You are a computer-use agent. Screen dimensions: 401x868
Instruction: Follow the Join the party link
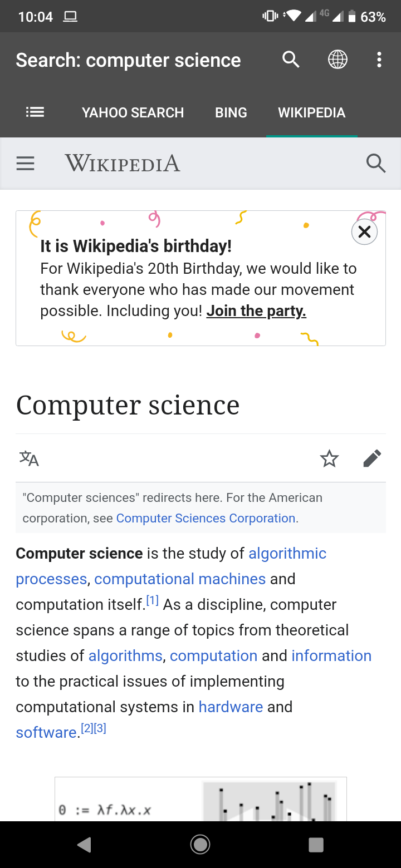pyautogui.click(x=256, y=310)
